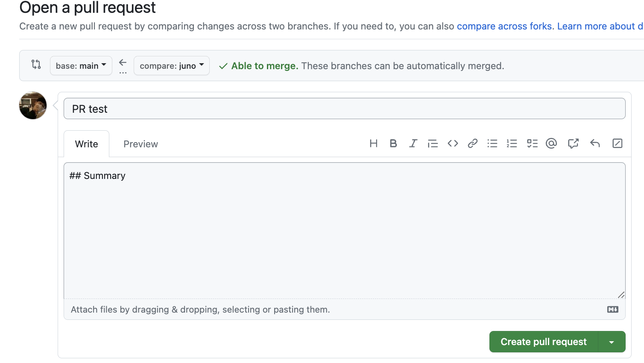
Task: Toggle bold text formatting
Action: point(393,143)
